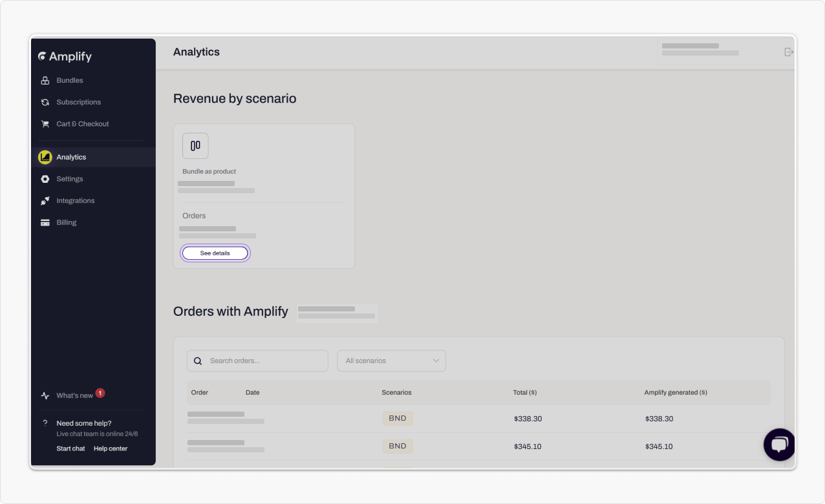Click the Amplify logo in the sidebar

[65, 57]
